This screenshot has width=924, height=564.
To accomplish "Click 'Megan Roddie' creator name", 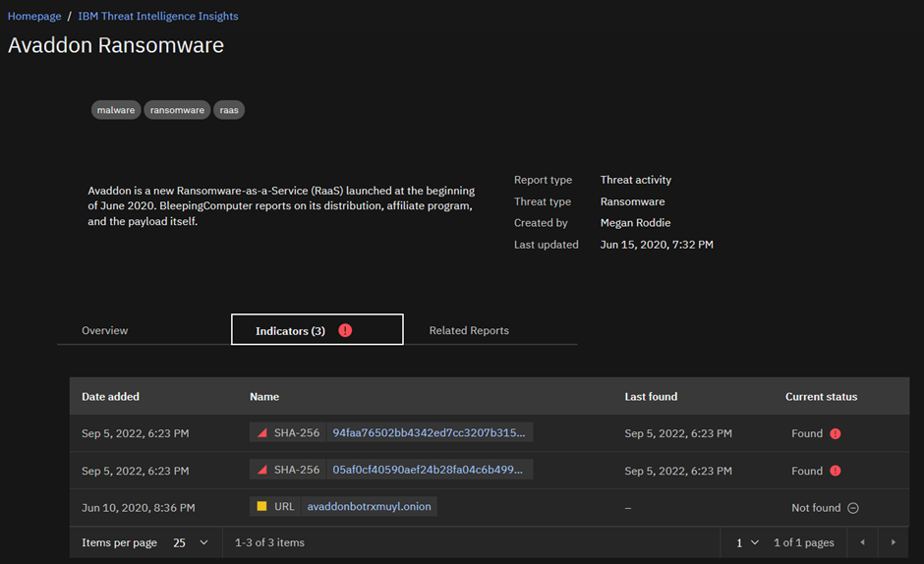I will [635, 223].
